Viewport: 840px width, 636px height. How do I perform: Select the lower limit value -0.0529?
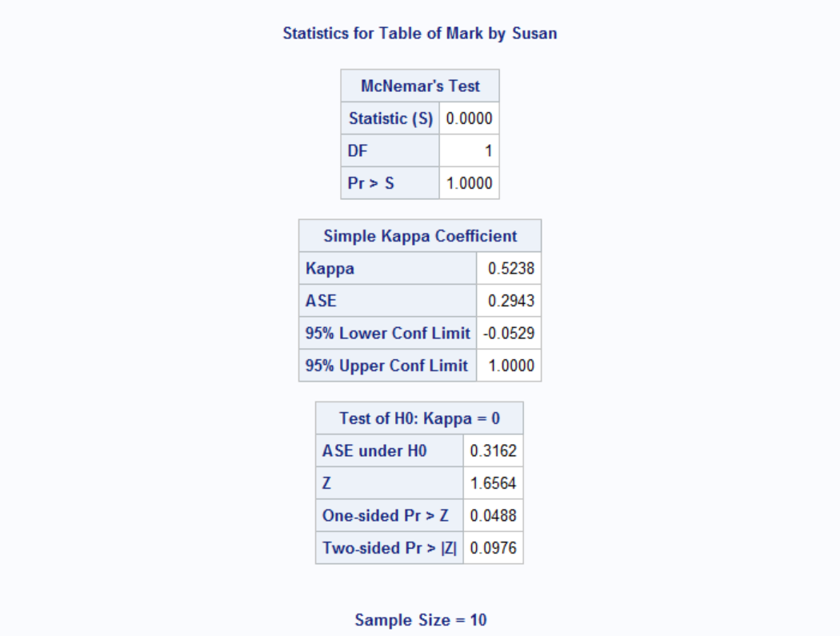510,334
